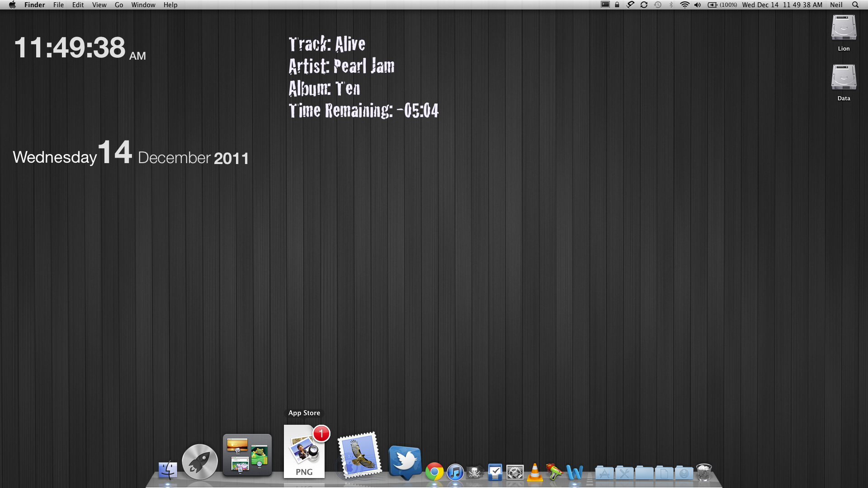The height and width of the screenshot is (488, 868).
Task: Open the Mail app stamp icon
Action: [x=359, y=455]
